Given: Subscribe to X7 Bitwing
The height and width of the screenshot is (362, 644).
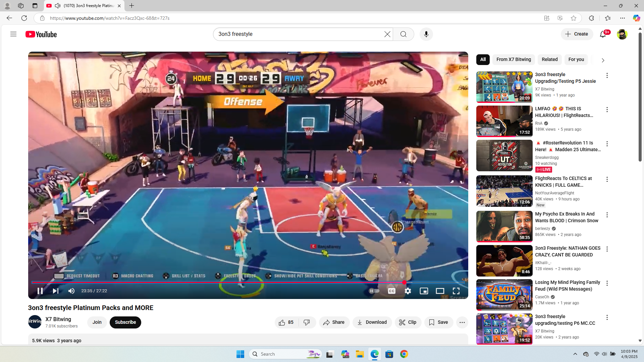Looking at the screenshot, I should [125, 322].
